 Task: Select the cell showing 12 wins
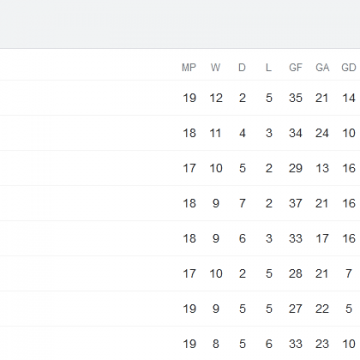coord(216,98)
